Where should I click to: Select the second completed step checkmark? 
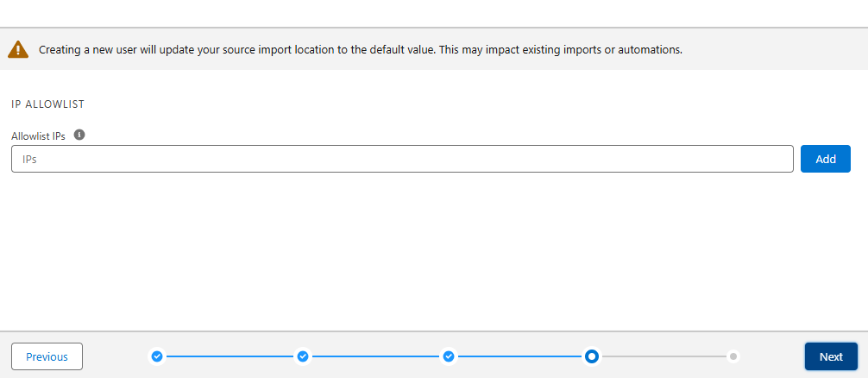coord(303,356)
